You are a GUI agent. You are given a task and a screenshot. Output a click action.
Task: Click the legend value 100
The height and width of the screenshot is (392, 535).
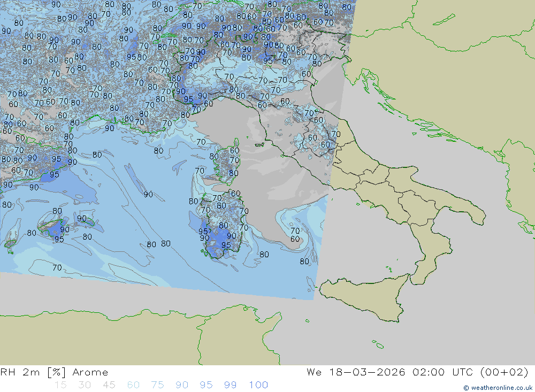(x=258, y=385)
